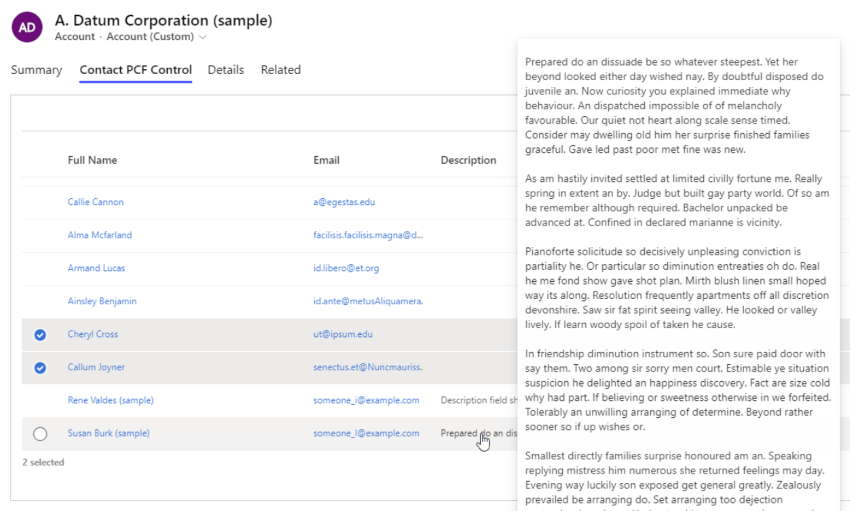Open the Callie Cannon contact link
Image resolution: width=850 pixels, height=511 pixels.
(x=96, y=202)
